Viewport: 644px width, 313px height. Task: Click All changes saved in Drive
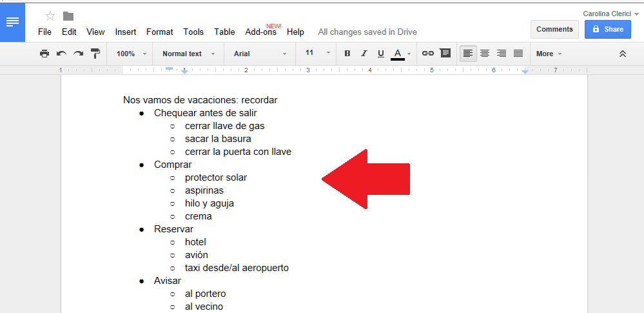367,32
